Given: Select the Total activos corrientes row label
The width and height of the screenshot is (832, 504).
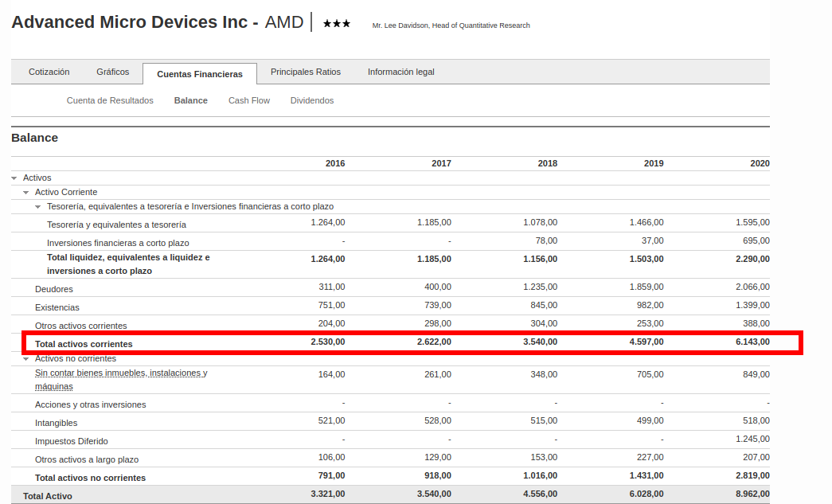Looking at the screenshot, I should (x=84, y=344).
